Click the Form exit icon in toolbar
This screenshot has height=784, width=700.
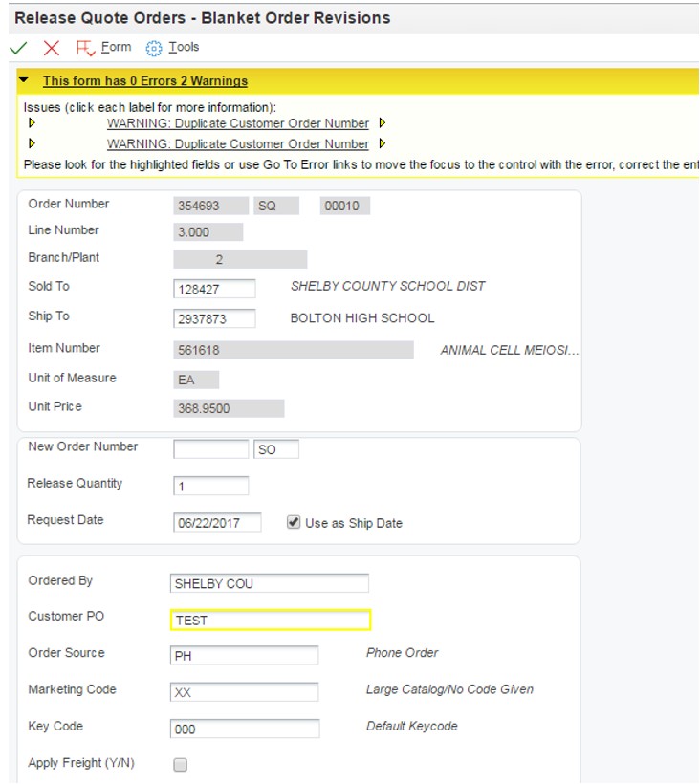point(85,48)
